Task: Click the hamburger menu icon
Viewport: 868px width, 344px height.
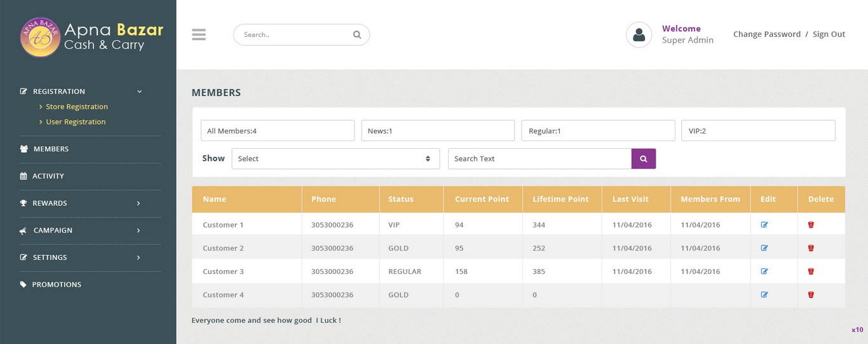Action: 199,35
